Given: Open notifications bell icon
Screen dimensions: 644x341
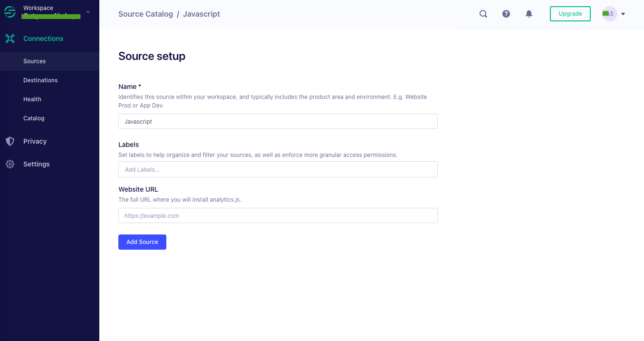Looking at the screenshot, I should click(x=529, y=14).
